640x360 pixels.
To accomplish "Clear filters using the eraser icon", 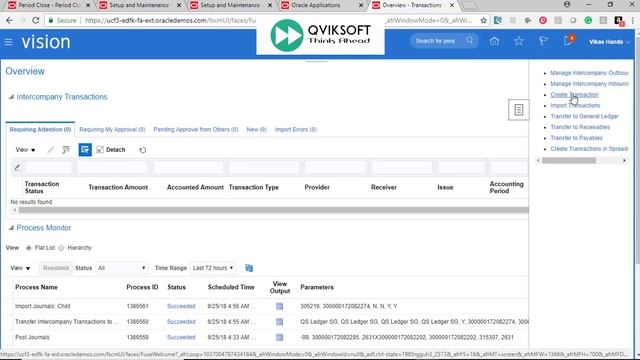I will point(17,167).
